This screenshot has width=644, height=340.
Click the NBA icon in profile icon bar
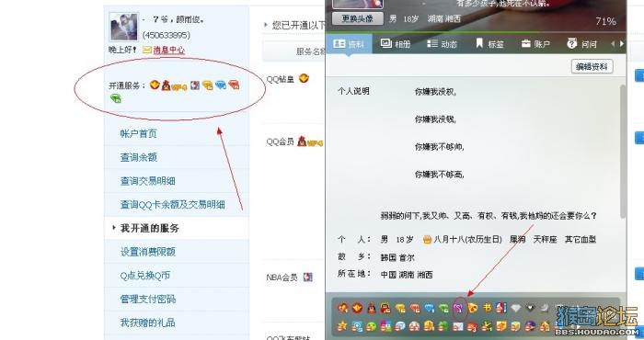500,308
